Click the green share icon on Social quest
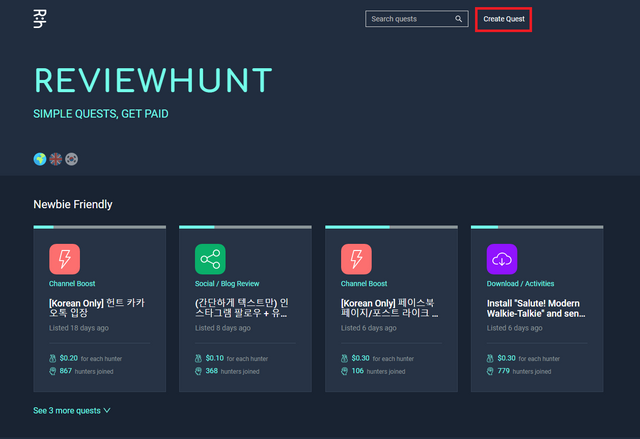The image size is (640, 439). point(210,259)
